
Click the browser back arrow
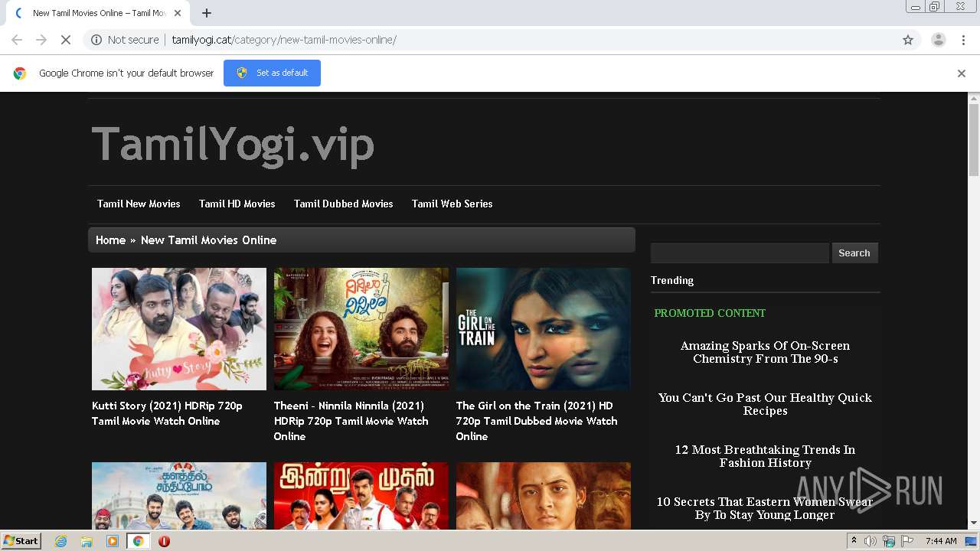[x=17, y=40]
